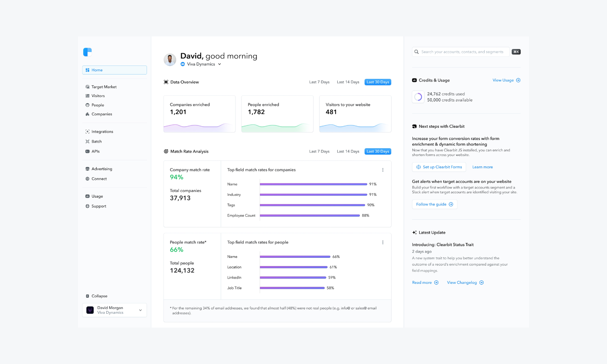Click the Clearbit logo in the sidebar
The image size is (607, 364).
tap(88, 52)
